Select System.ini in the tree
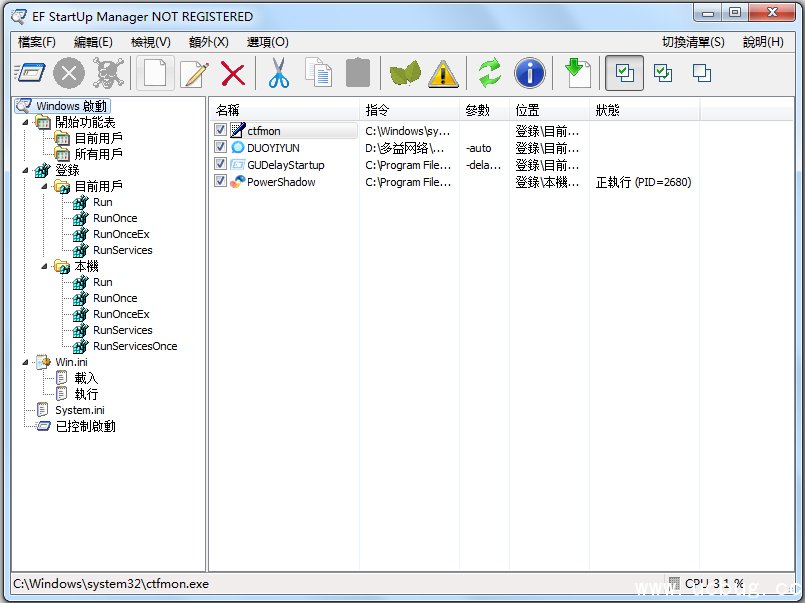This screenshot has width=805, height=603. [79, 410]
